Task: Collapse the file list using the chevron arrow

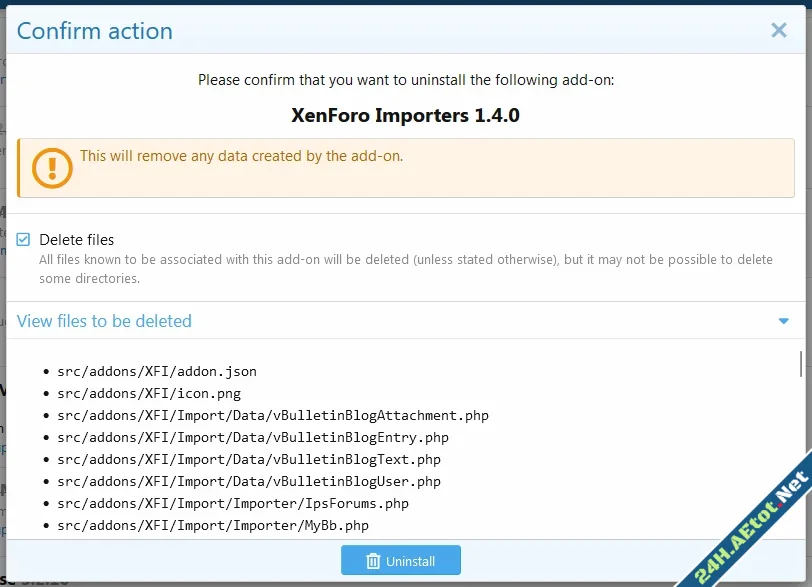Action: click(x=783, y=321)
